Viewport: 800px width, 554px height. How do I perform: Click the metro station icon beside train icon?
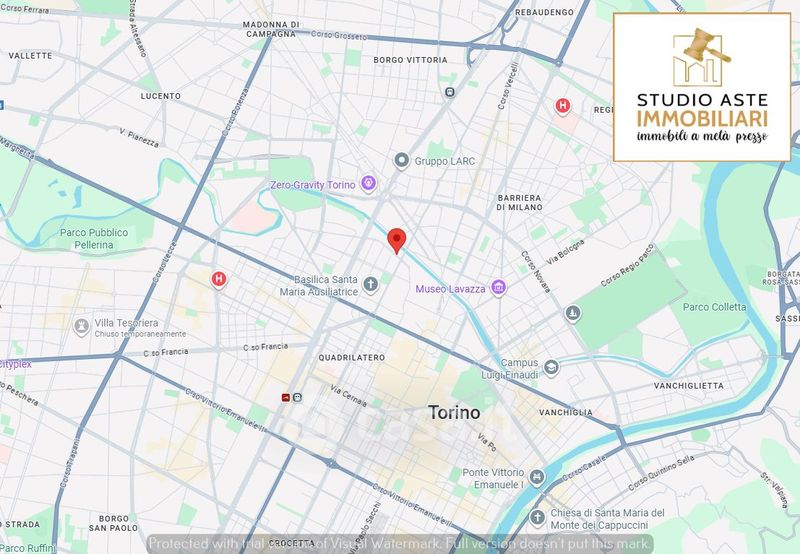pyautogui.click(x=298, y=397)
